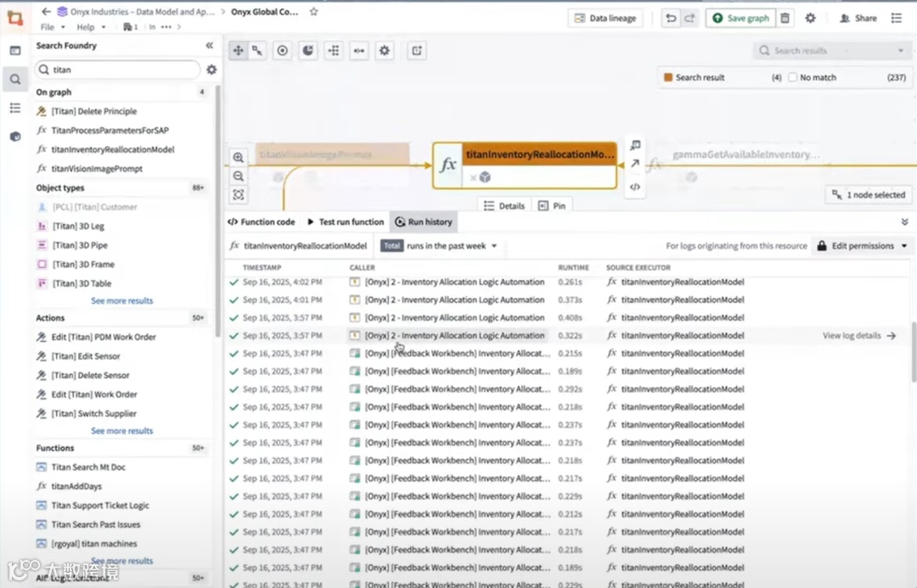Click the comment icon beside selected node
Viewport: 917px width, 588px height.
(635, 145)
